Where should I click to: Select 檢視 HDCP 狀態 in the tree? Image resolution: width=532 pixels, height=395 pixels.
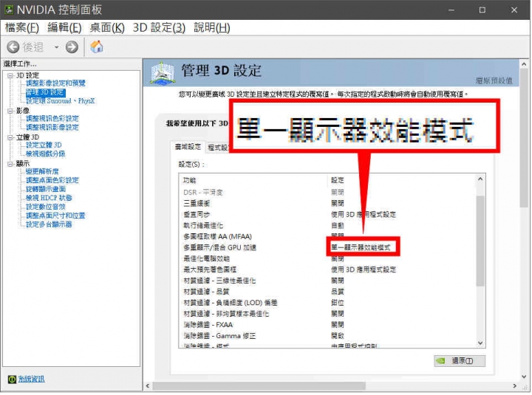(x=49, y=198)
